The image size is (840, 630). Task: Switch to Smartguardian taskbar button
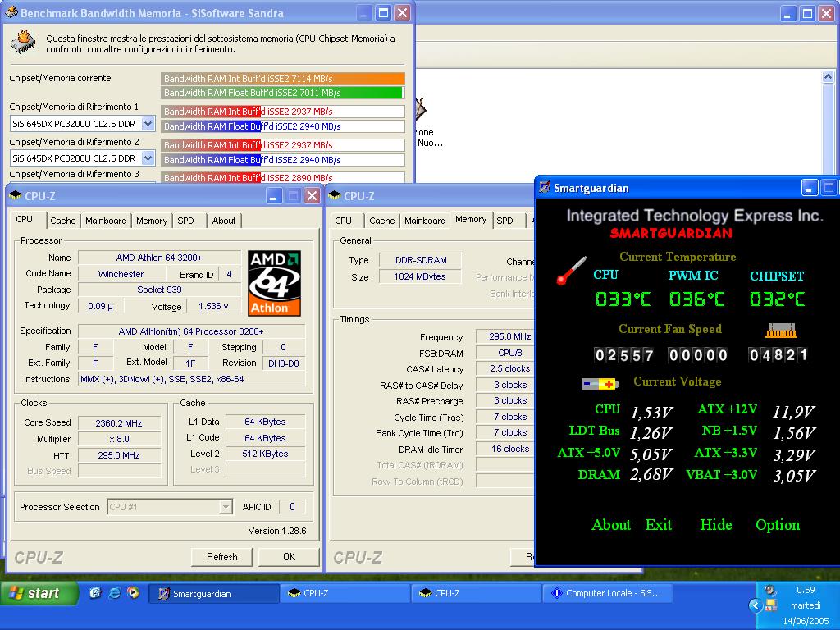[214, 593]
